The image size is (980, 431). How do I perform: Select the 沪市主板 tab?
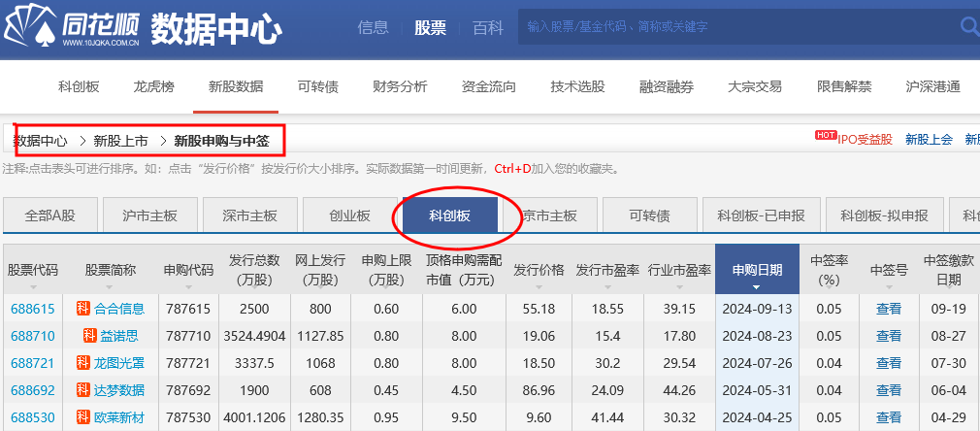150,215
